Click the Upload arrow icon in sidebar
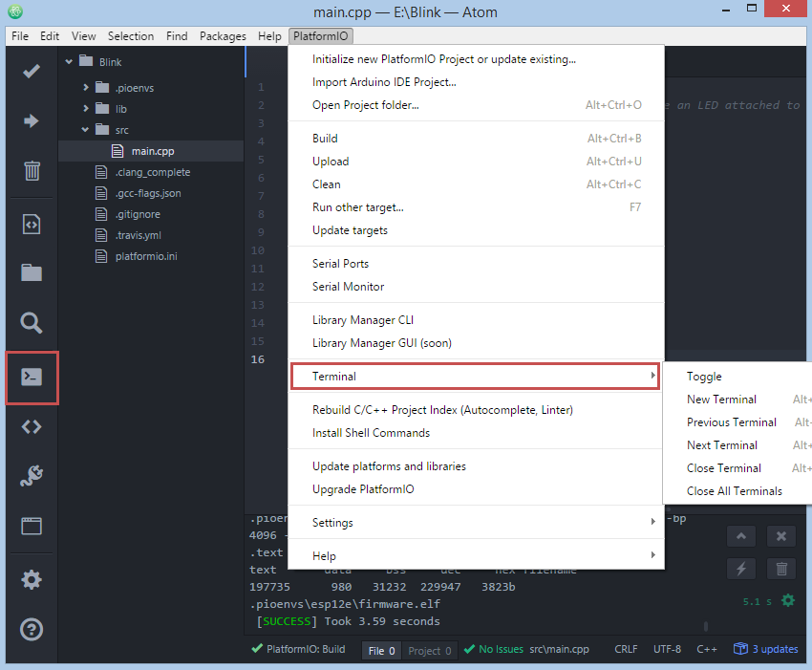The image size is (812, 670). 32,120
